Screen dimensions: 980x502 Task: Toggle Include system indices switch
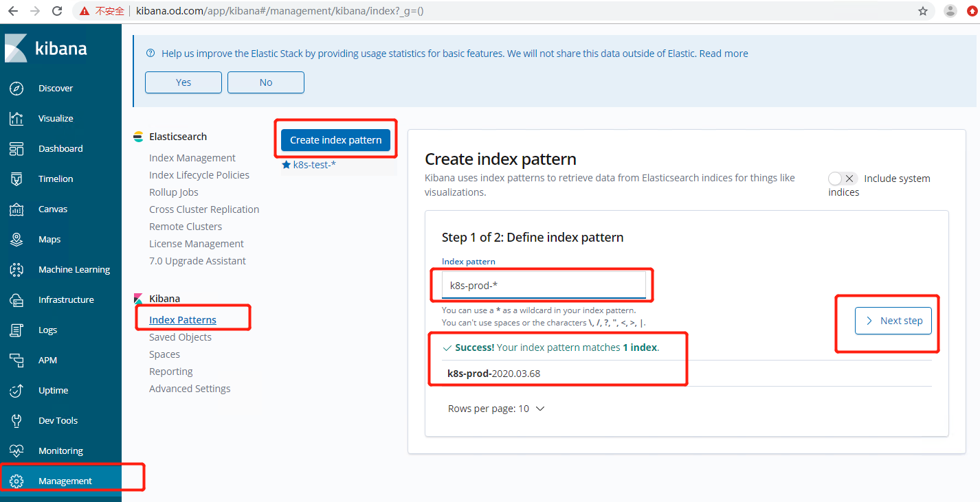843,179
